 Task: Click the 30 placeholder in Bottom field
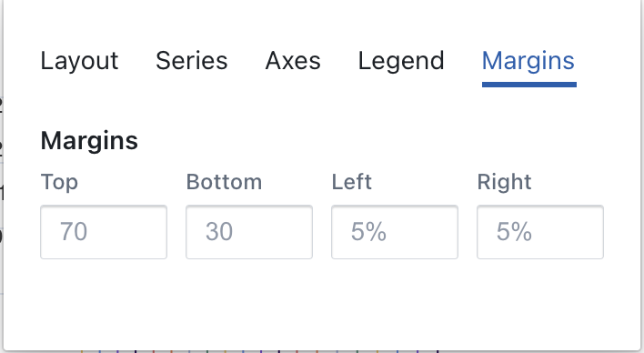(x=219, y=231)
